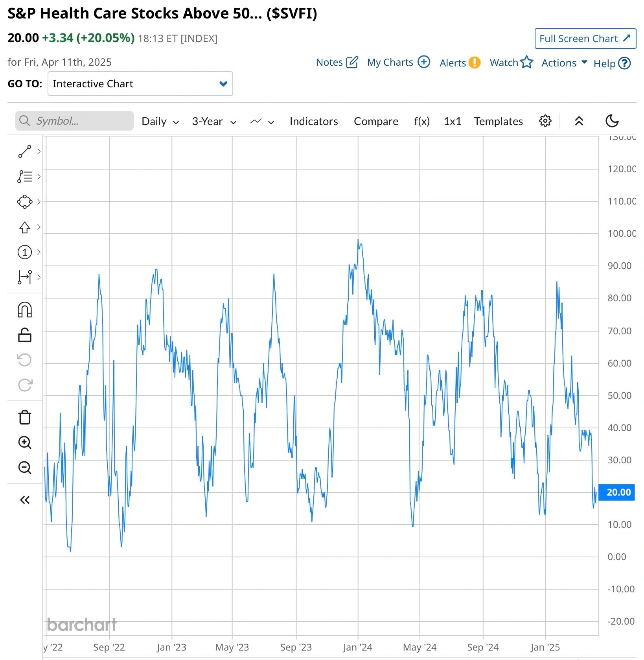
Task: Open the Interactive Chart GO TO dropdown
Action: coord(140,84)
